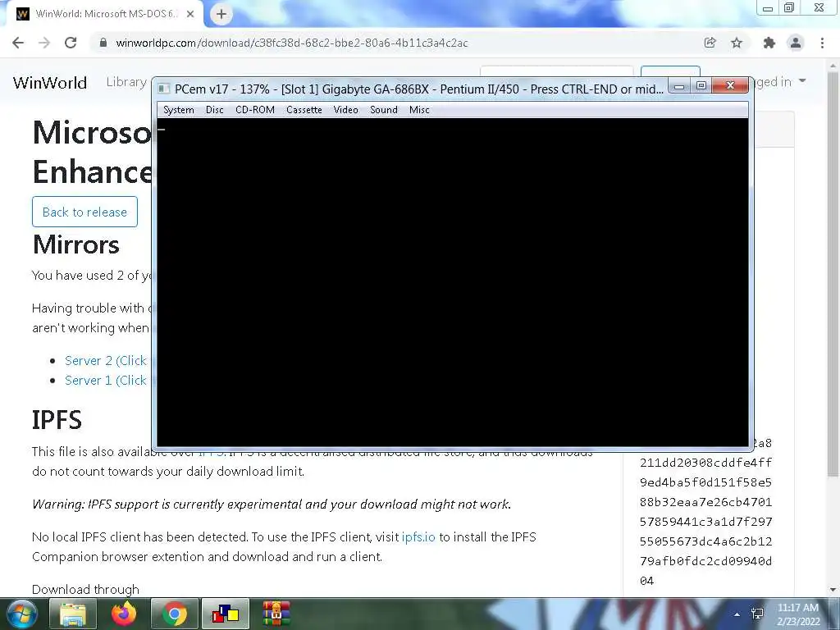This screenshot has height=630, width=840.
Task: Open the Cassette menu in PCem
Action: point(304,110)
